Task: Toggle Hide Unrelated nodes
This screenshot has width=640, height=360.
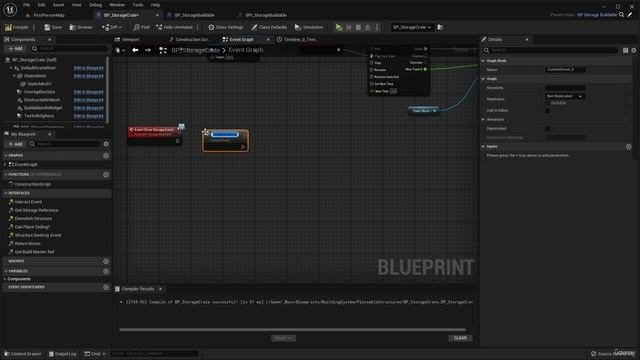Action: [x=174, y=27]
